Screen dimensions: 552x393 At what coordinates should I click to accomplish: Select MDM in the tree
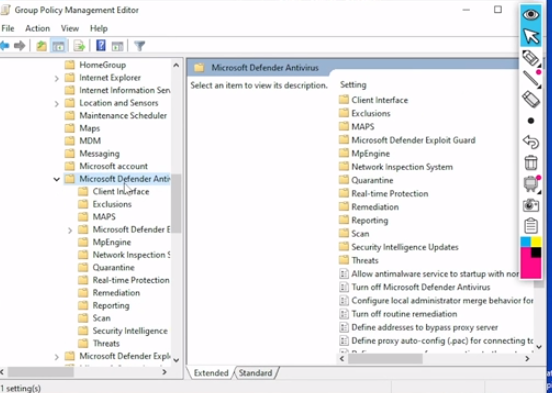[x=90, y=141]
